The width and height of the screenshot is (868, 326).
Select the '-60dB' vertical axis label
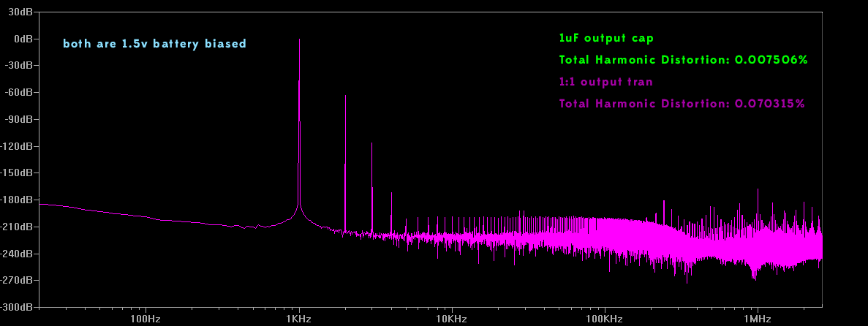(18, 92)
